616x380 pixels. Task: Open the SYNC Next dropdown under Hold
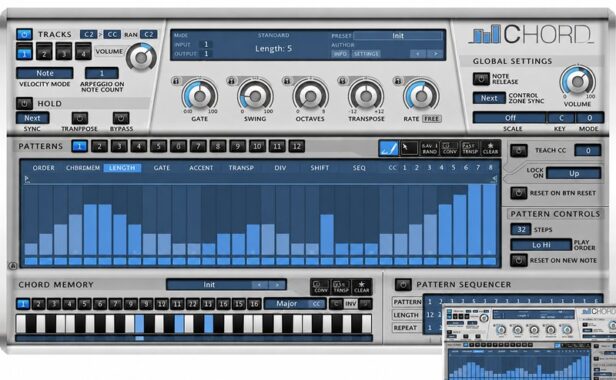pyautogui.click(x=32, y=118)
